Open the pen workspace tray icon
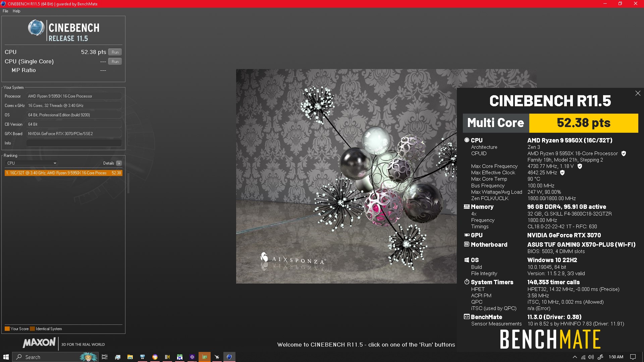This screenshot has width=644, height=362. (600, 357)
